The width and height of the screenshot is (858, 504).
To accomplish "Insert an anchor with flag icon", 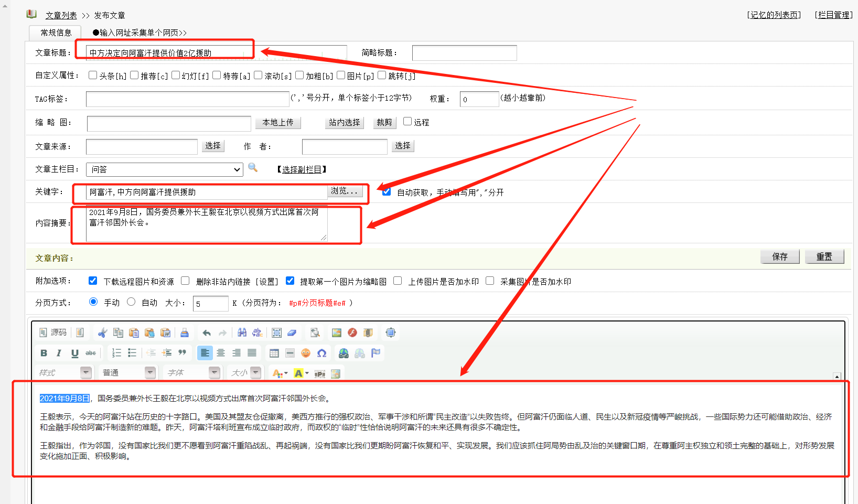I will [x=376, y=353].
